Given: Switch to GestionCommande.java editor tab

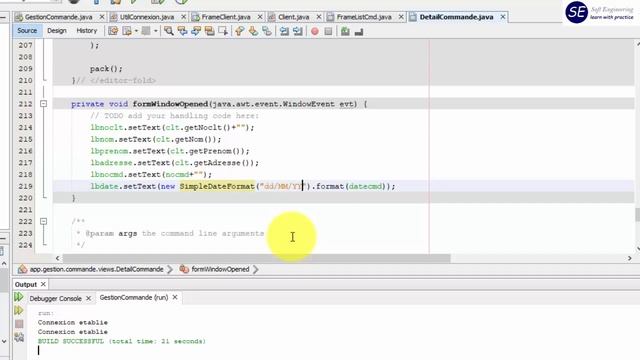Looking at the screenshot, I should point(58,17).
